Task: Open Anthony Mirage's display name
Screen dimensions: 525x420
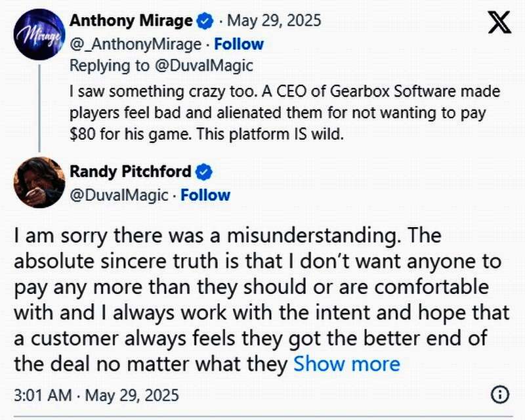Action: click(x=132, y=21)
